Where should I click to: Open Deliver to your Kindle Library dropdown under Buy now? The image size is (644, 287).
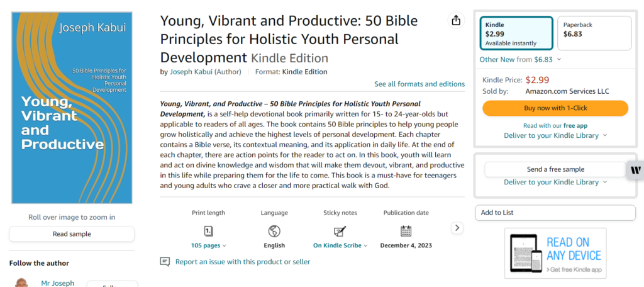555,135
